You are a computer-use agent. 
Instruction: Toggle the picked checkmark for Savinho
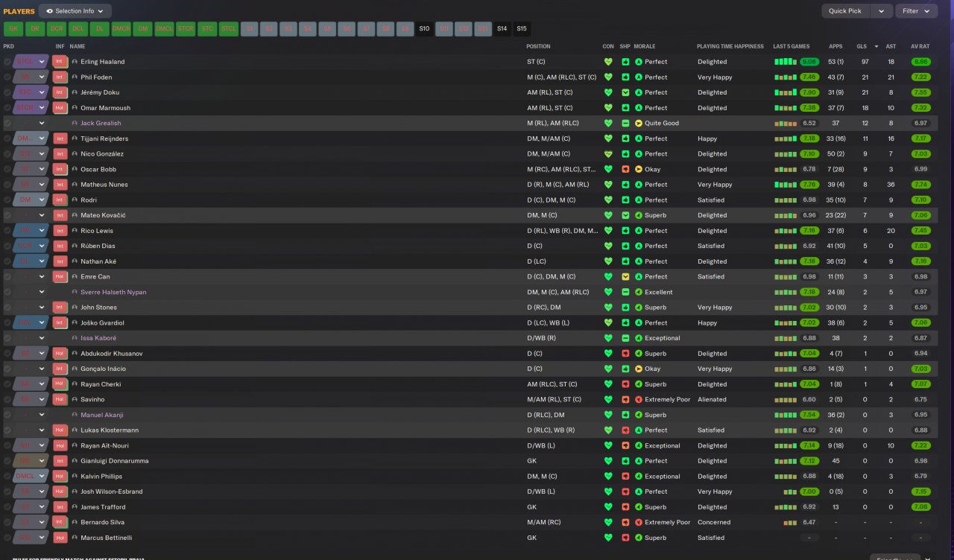click(x=7, y=400)
